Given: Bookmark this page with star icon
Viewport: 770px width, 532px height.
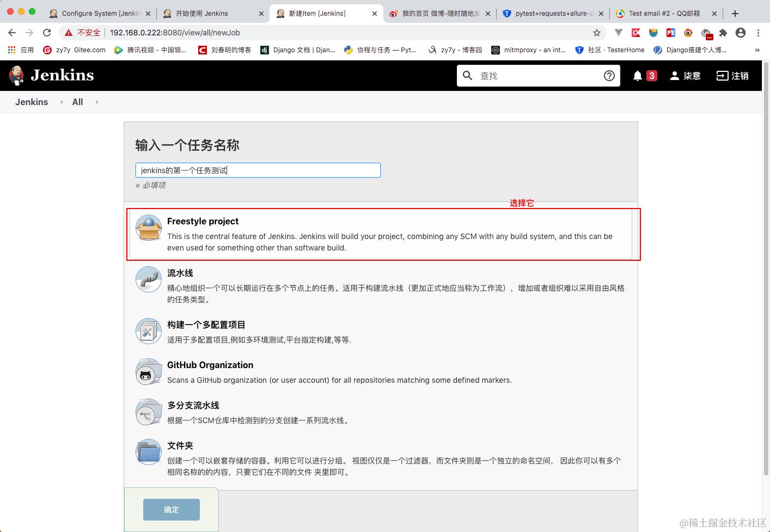Looking at the screenshot, I should [597, 33].
